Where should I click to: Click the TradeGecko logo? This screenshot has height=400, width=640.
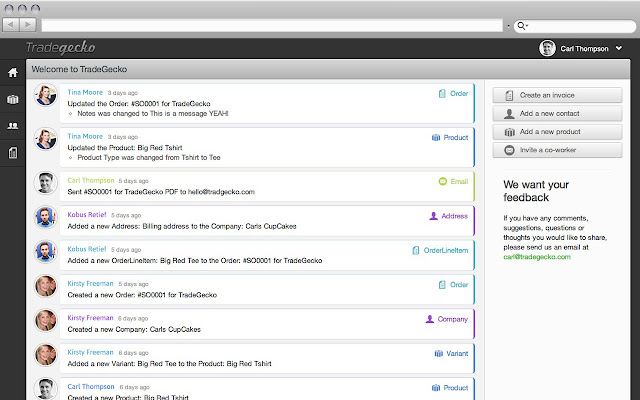60,48
